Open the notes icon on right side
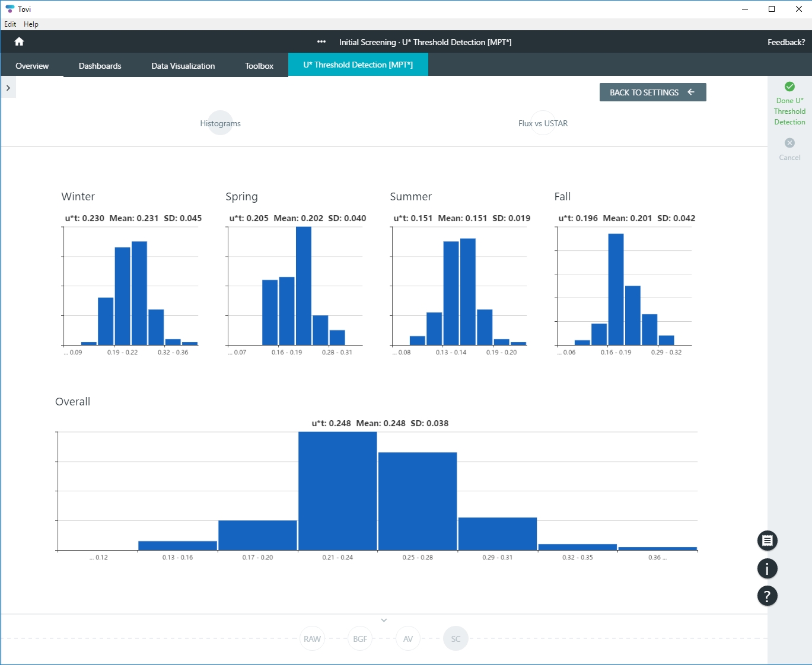812x665 pixels. tap(767, 541)
